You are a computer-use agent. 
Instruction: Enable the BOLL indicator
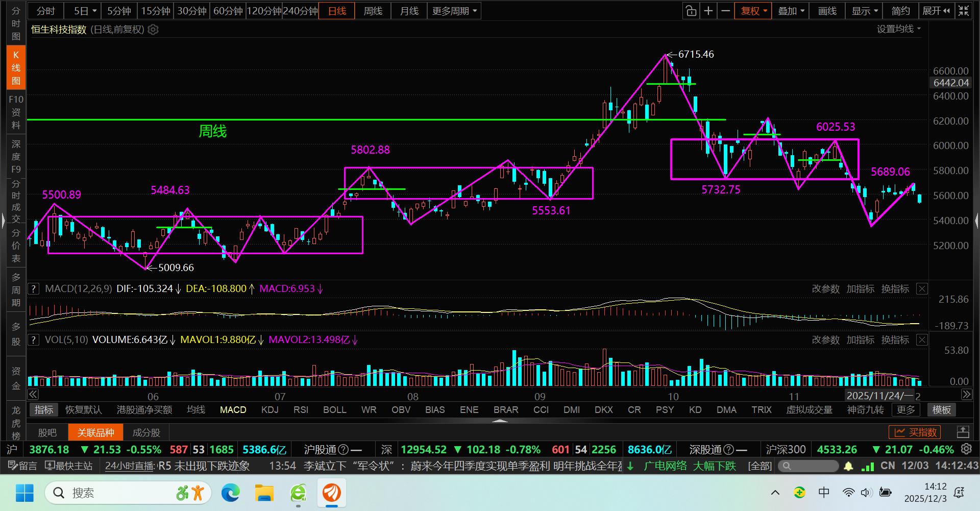click(x=335, y=410)
